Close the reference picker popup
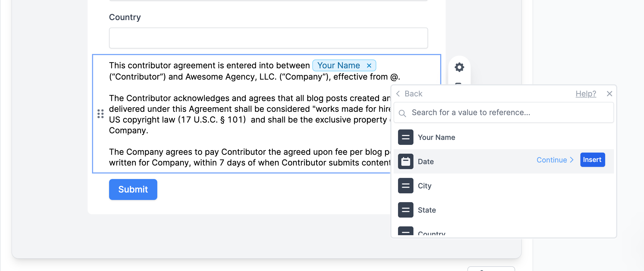The width and height of the screenshot is (644, 271). [609, 94]
